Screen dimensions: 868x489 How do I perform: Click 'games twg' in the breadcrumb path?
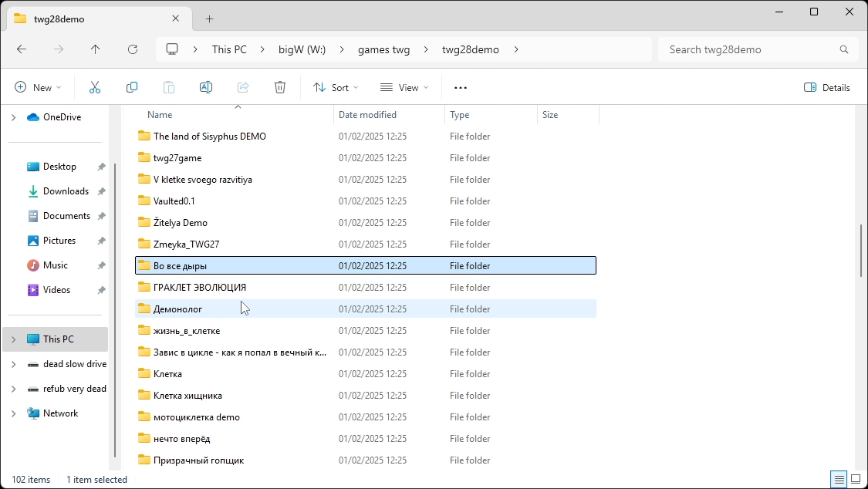click(383, 49)
